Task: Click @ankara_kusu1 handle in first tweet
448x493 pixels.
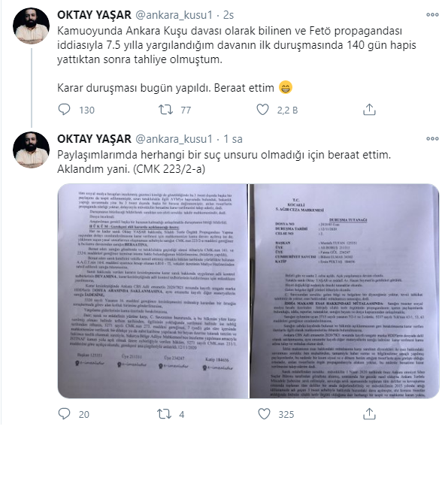Action: coord(174,15)
